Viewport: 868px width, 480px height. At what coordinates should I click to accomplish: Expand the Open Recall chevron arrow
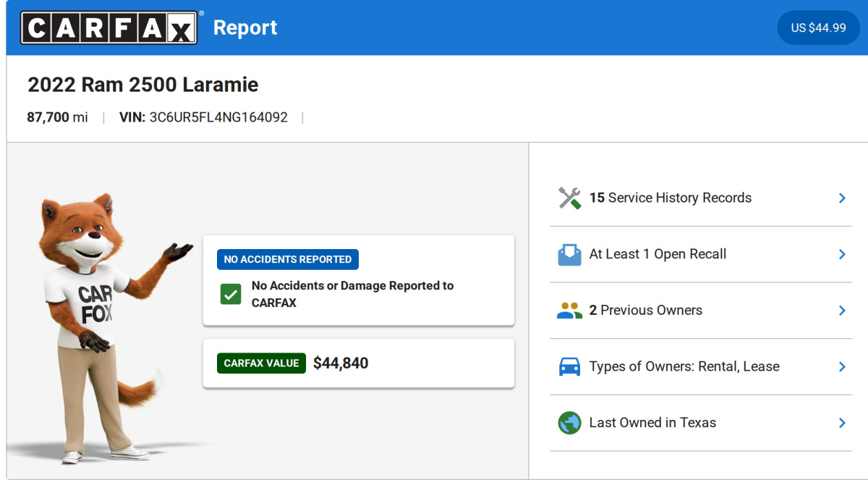(842, 254)
